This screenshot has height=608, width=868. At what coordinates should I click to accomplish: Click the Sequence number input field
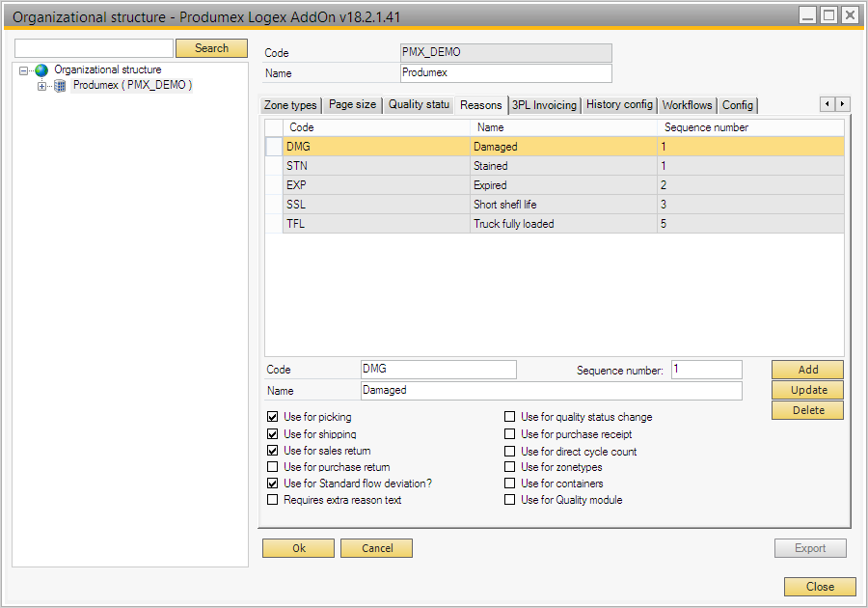click(x=706, y=370)
